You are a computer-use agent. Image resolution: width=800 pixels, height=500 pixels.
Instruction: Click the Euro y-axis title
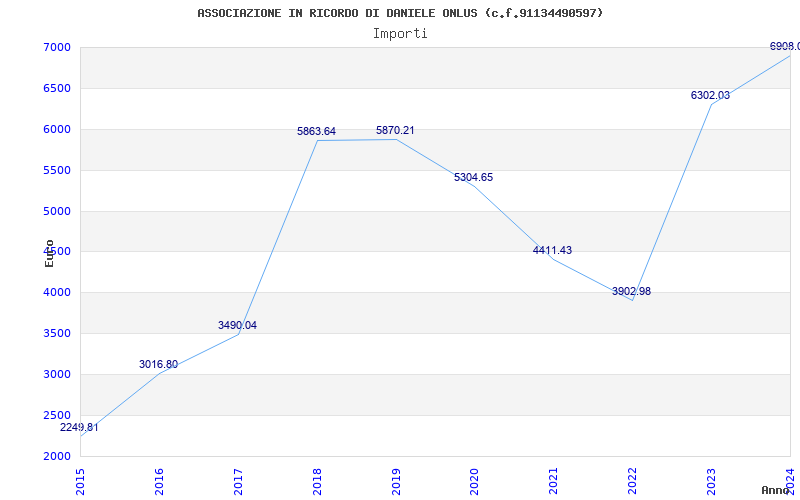coord(49,254)
